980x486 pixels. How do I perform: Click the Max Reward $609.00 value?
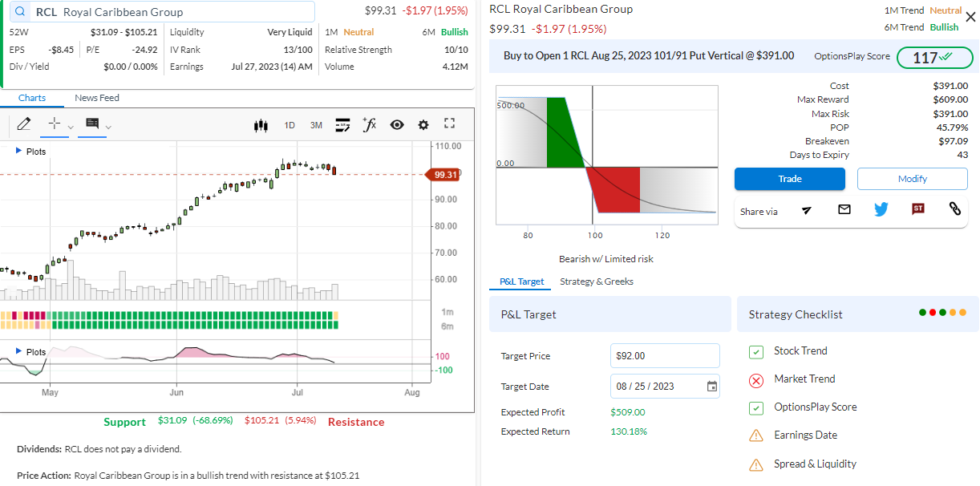point(950,99)
